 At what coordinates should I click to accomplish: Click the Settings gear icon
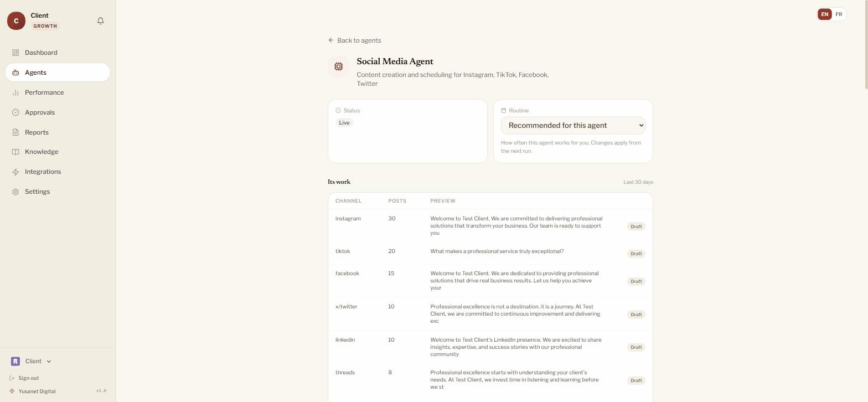[15, 192]
